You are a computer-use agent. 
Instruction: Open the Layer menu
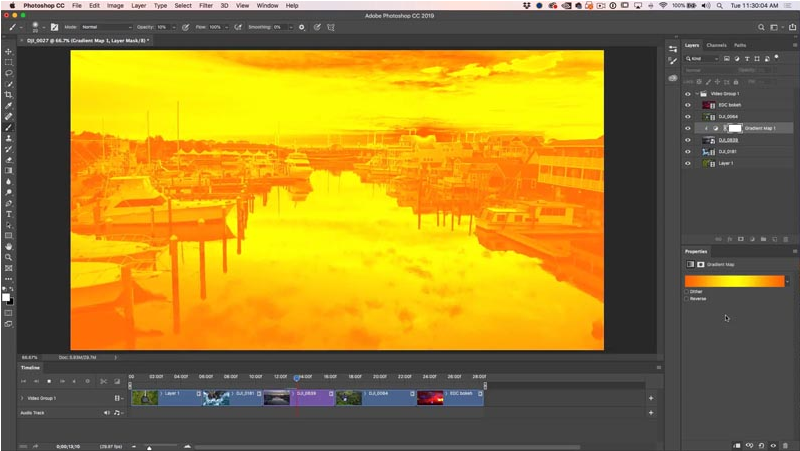coord(139,6)
